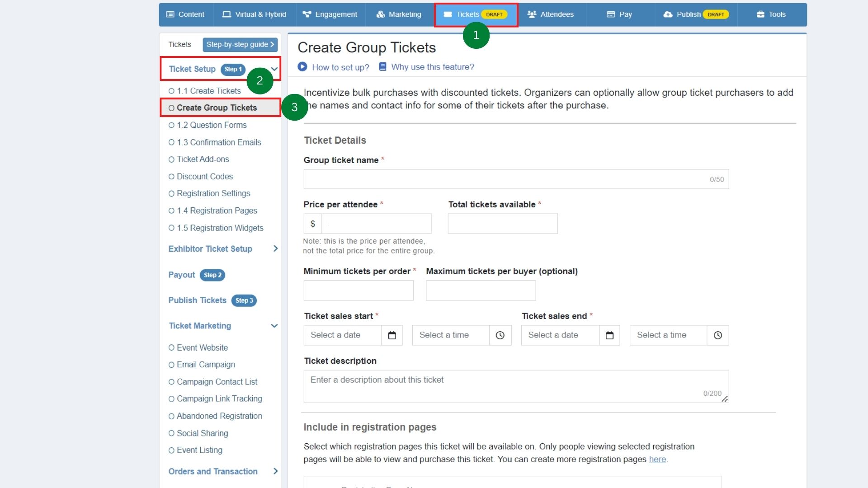Click the Publish cloud upload icon

tap(668, 14)
